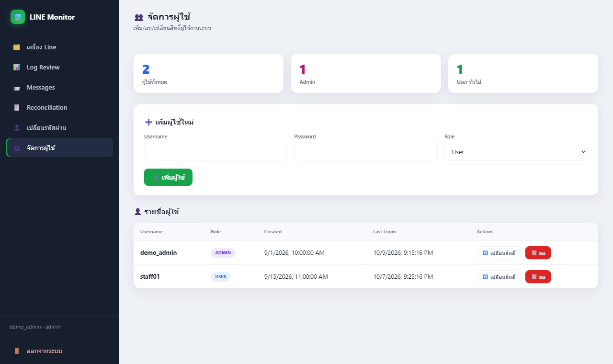
Task: Click the User ทั่วไป stat card
Action: (523, 73)
